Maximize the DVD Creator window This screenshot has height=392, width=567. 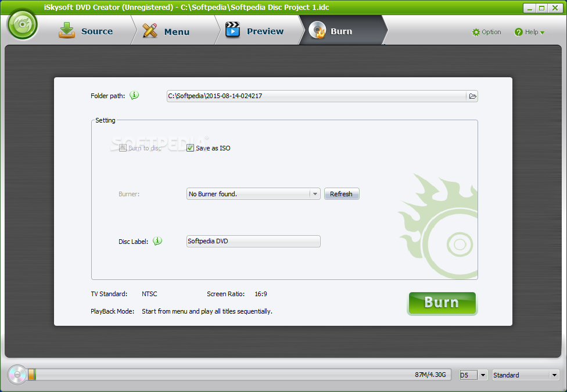(541, 8)
